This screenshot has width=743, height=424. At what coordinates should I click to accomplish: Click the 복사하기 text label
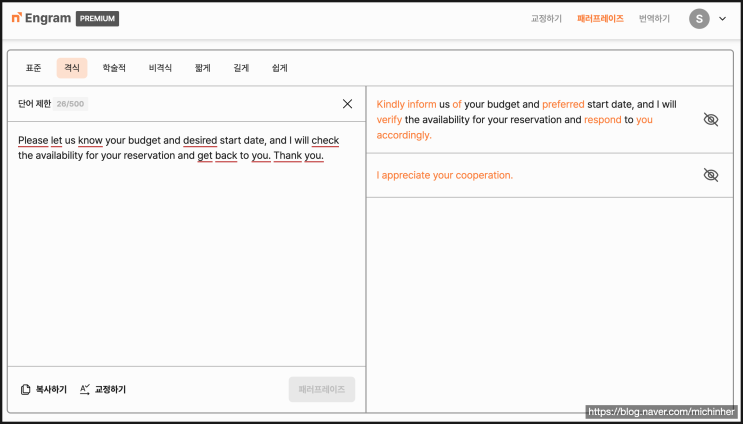[51, 390]
